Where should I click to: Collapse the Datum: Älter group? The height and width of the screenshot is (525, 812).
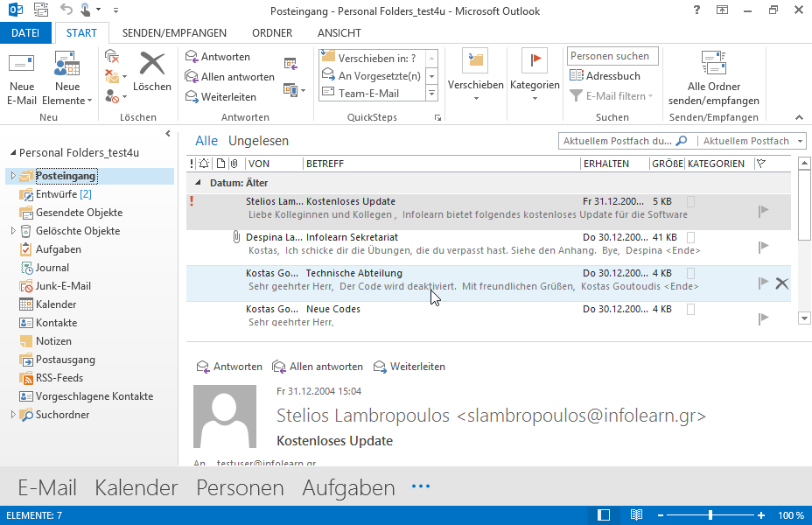point(197,183)
